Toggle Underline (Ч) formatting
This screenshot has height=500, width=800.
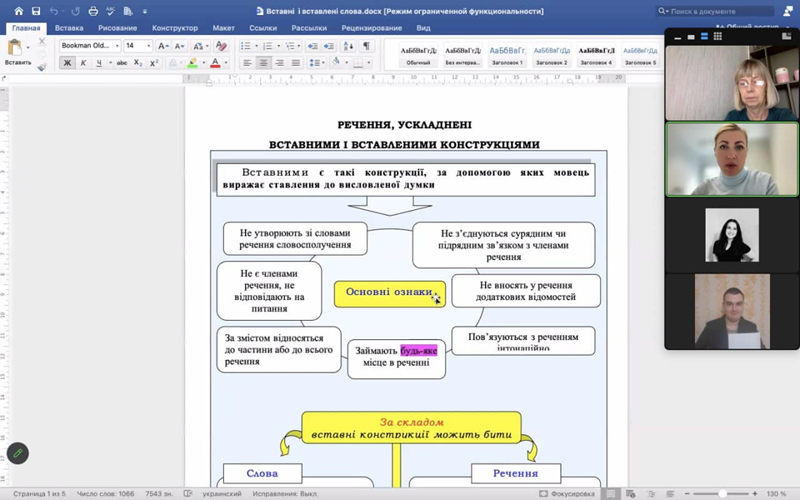pyautogui.click(x=99, y=63)
